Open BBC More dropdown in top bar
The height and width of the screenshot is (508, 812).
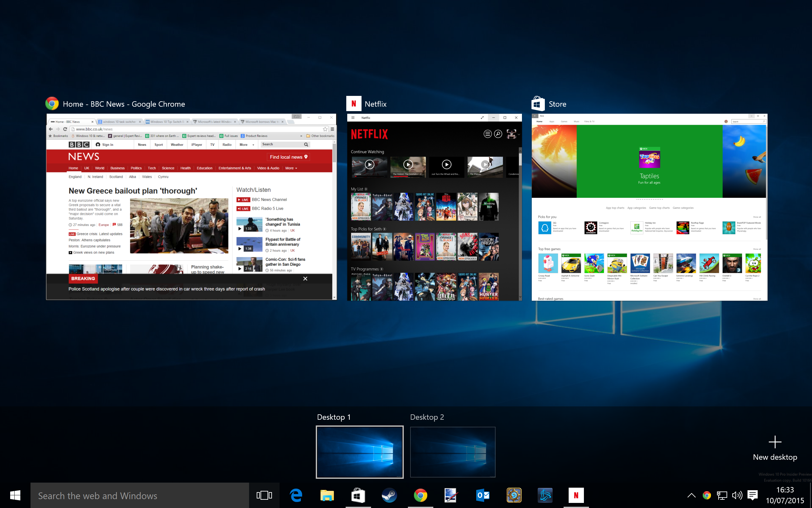[x=247, y=144]
